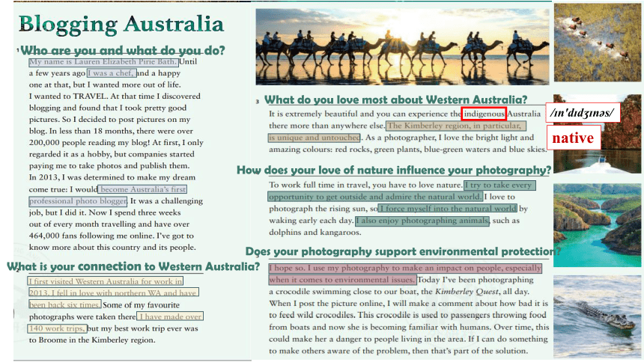644x362 pixels.
Task: Click the phonetic transcription label
Action: 583,112
